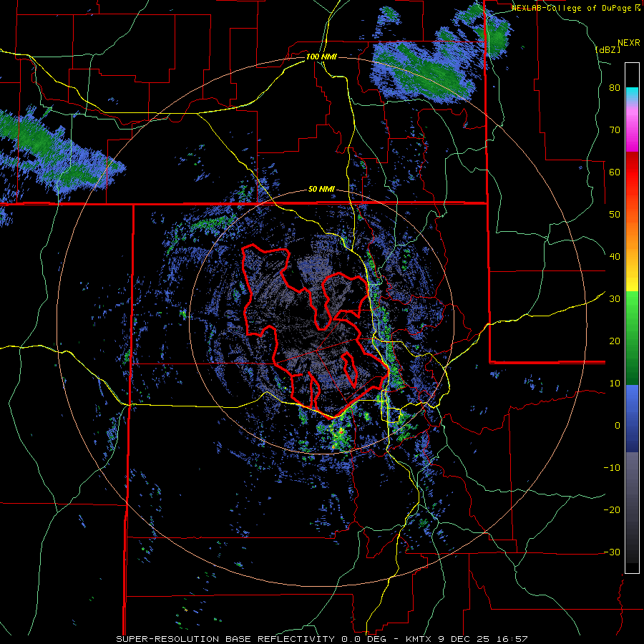Click the -10 dBZ scale value
Screen dimensions: 644x644
(x=612, y=468)
